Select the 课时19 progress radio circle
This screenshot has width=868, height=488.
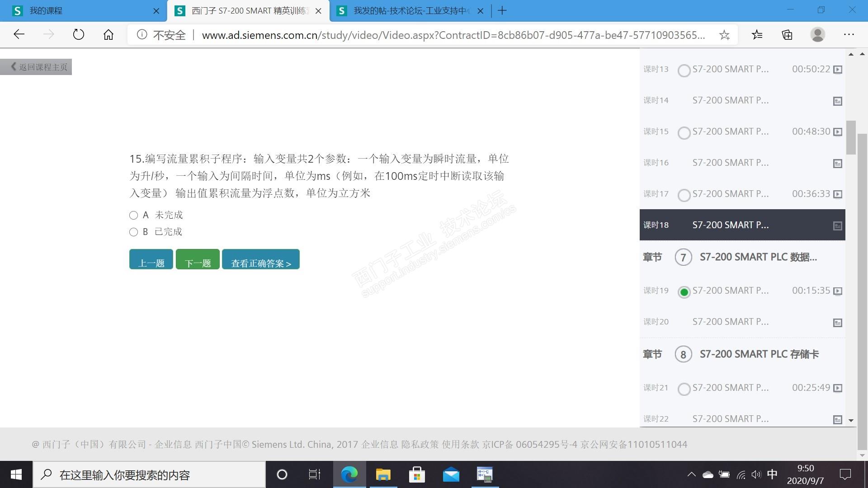coord(684,292)
